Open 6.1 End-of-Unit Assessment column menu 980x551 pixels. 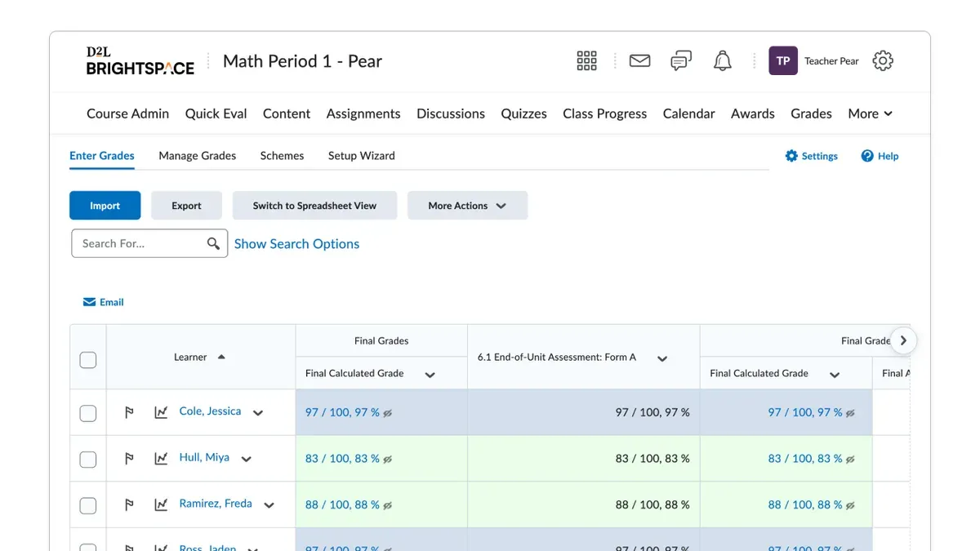(662, 358)
